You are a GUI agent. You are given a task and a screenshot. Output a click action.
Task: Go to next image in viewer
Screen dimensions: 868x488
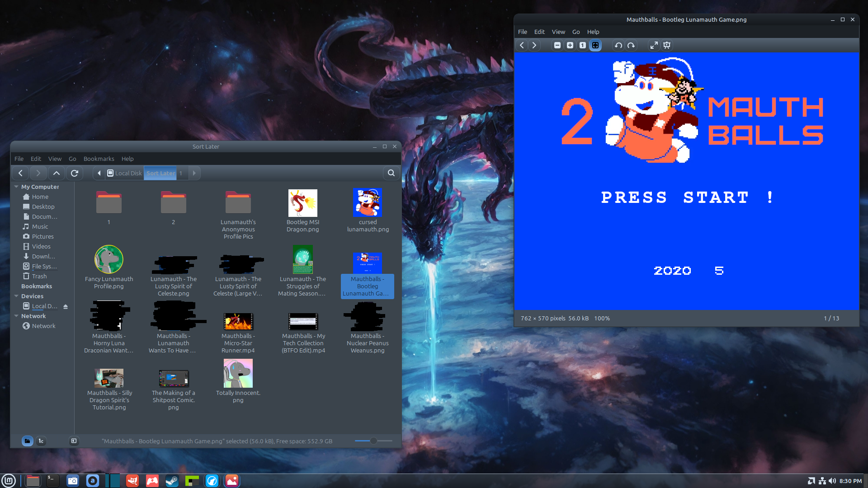tap(534, 45)
